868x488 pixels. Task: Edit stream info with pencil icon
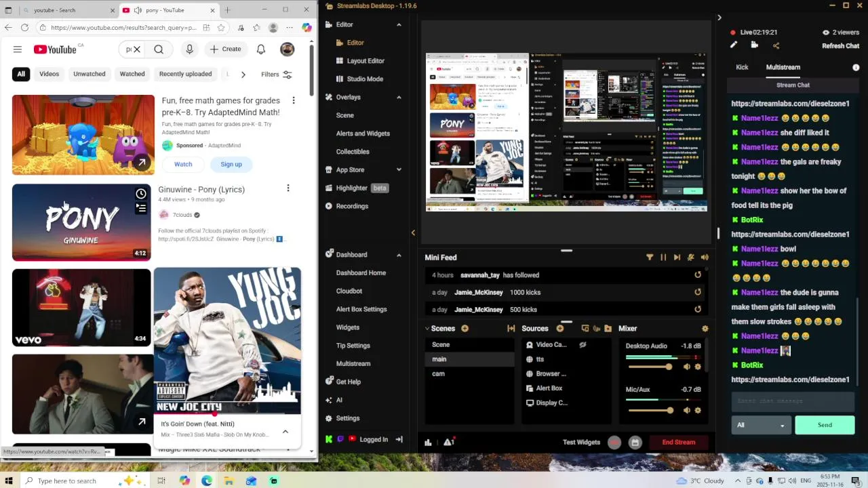(x=733, y=45)
